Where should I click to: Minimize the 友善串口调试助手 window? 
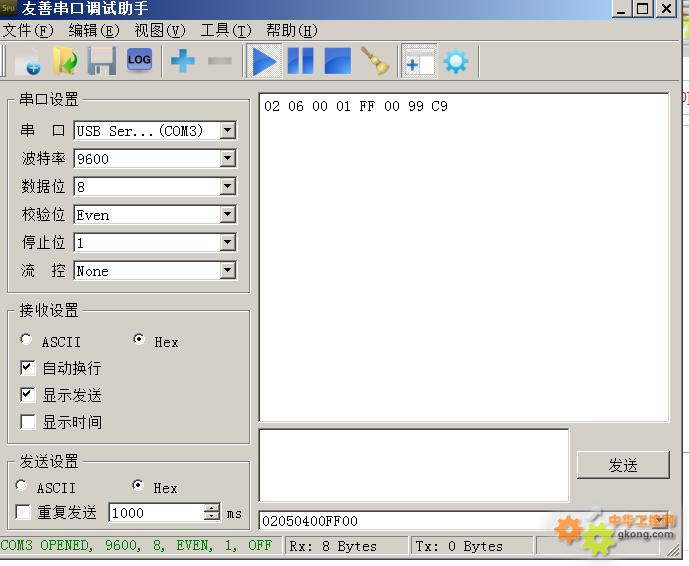[x=621, y=9]
